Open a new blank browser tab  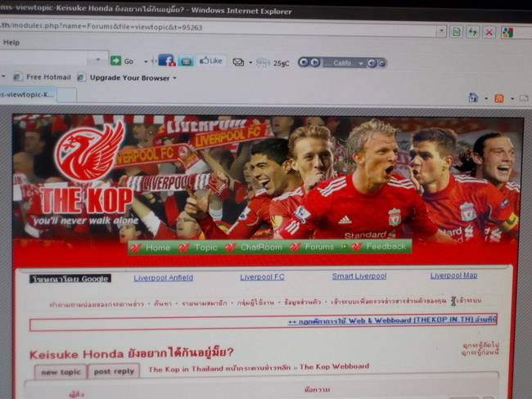[x=66, y=95]
